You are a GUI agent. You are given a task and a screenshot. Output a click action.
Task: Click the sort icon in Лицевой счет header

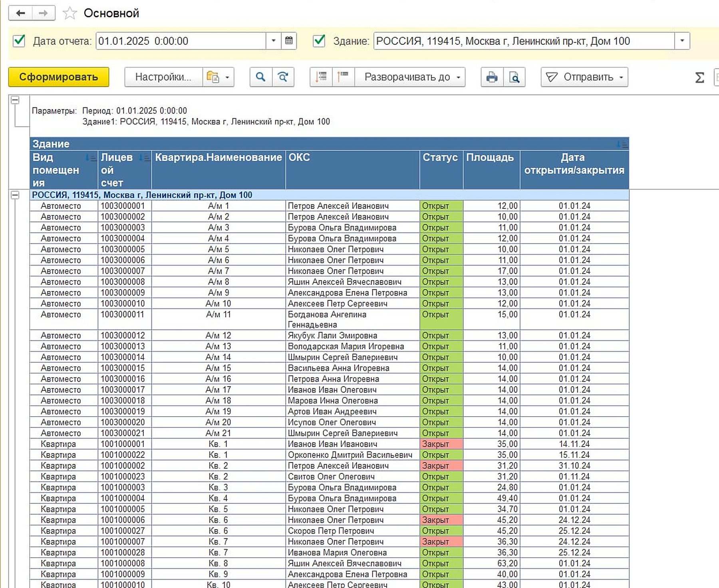click(144, 158)
